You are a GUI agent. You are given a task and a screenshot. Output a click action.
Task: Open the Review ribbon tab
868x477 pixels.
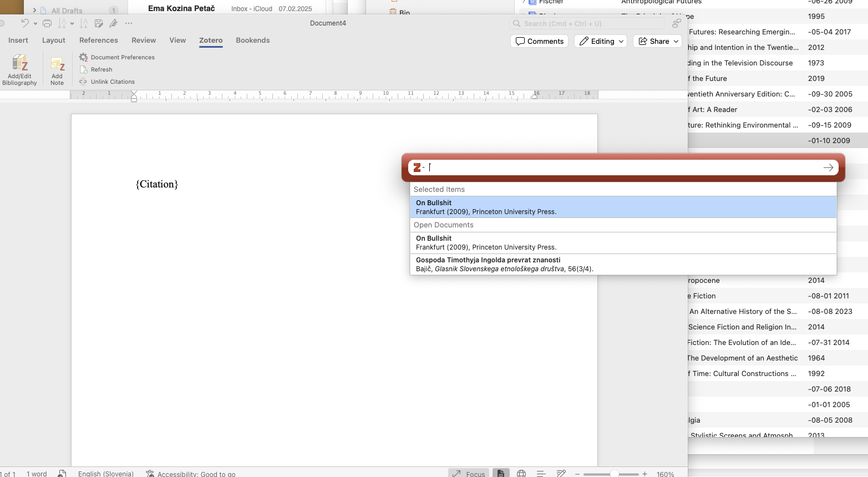[x=144, y=40]
